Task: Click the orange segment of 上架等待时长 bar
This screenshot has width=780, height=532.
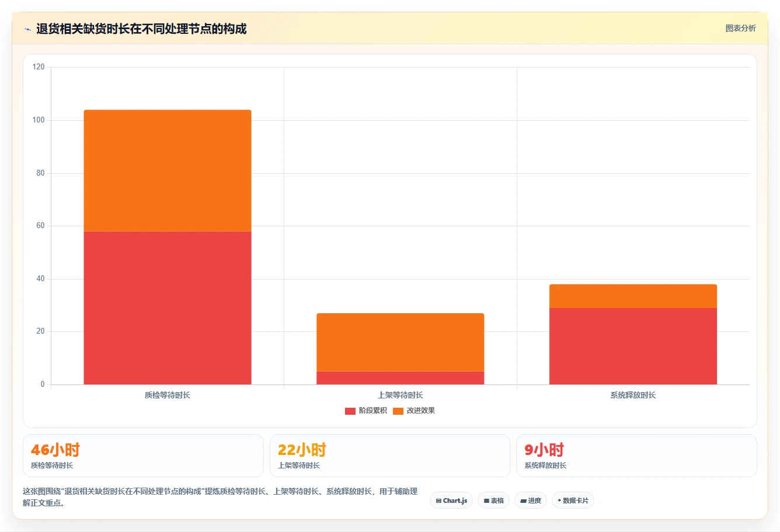Action: [x=401, y=342]
